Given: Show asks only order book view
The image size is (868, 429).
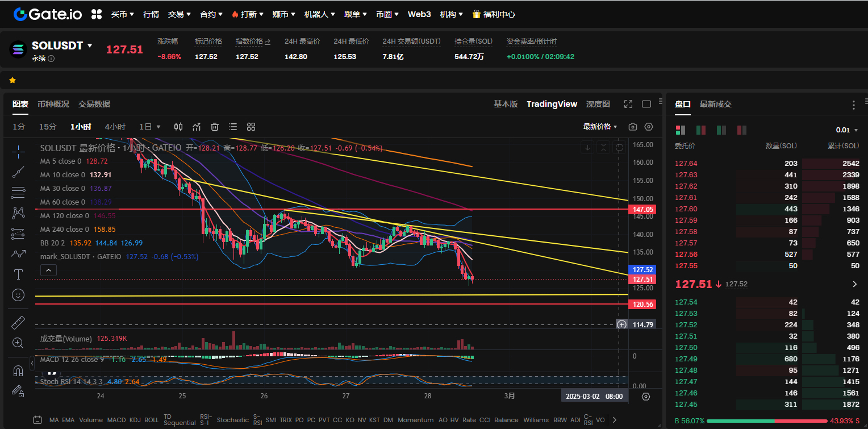Looking at the screenshot, I should (x=742, y=130).
